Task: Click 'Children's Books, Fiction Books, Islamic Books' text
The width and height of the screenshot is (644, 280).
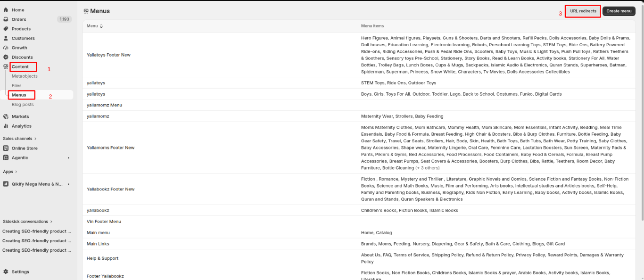Action: point(409,210)
